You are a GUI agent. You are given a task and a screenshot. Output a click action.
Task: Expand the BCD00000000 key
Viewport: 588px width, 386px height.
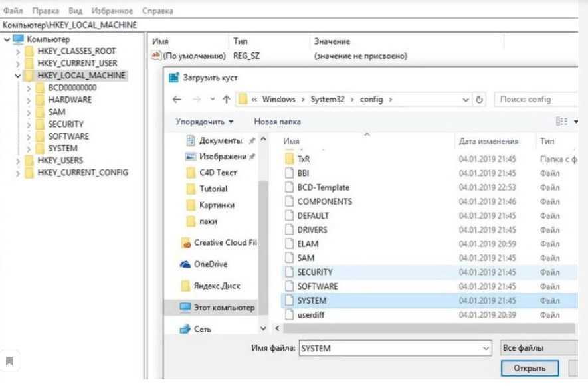click(29, 88)
